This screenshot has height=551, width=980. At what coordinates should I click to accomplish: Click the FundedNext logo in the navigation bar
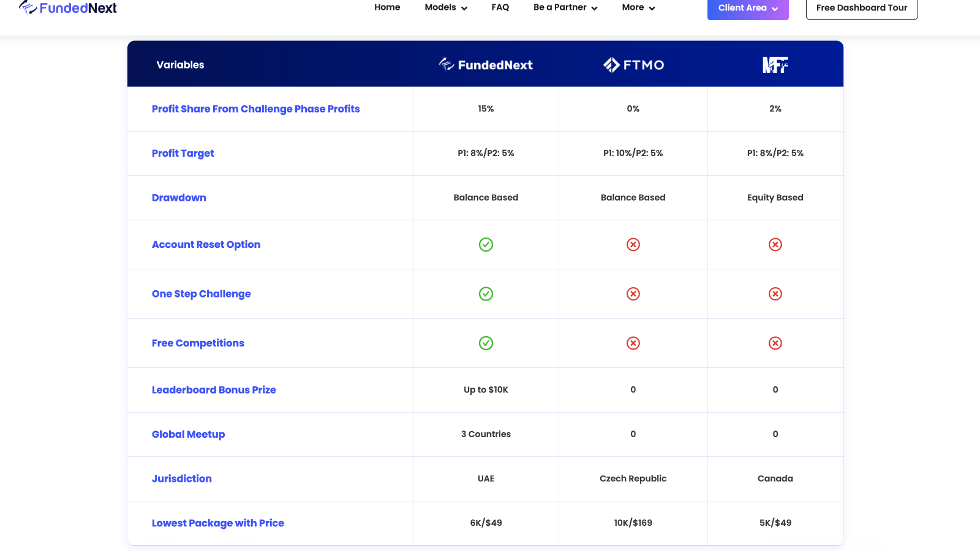pyautogui.click(x=67, y=8)
